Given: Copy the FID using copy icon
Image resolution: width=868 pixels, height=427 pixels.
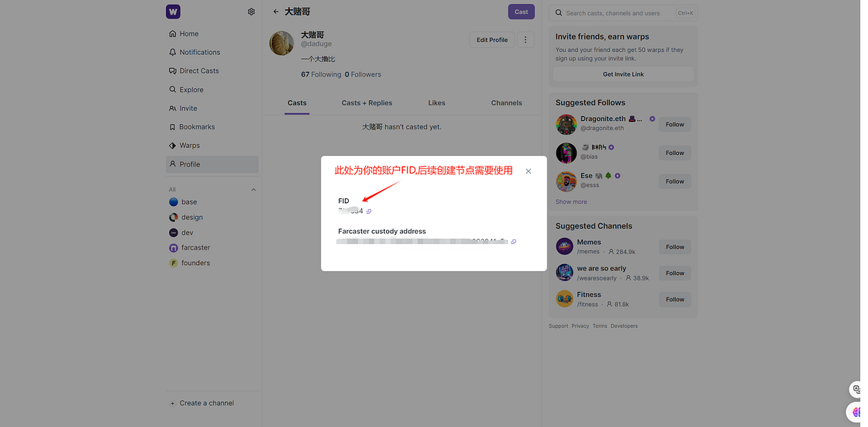Looking at the screenshot, I should coord(369,212).
